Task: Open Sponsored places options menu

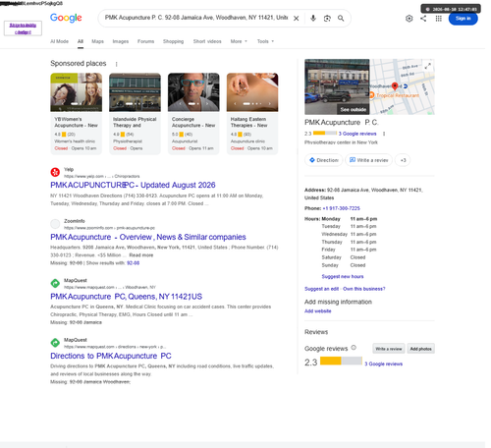Action: pos(116,64)
